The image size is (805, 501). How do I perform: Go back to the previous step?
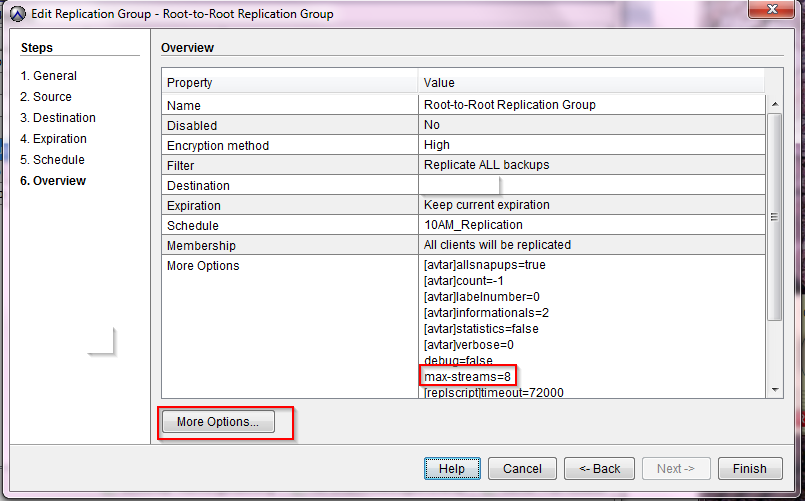[599, 469]
